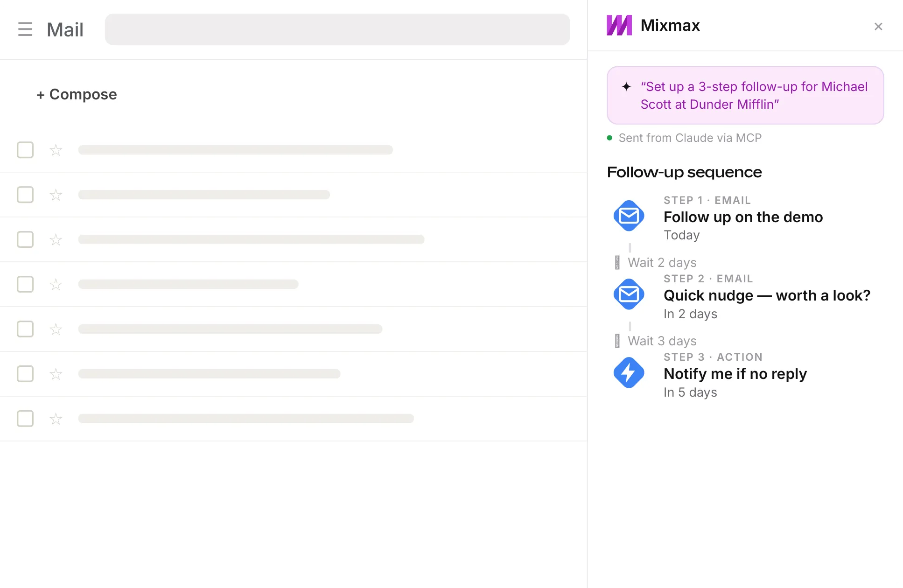The height and width of the screenshot is (588, 903).
Task: Select the second email's checkbox
Action: pos(25,195)
